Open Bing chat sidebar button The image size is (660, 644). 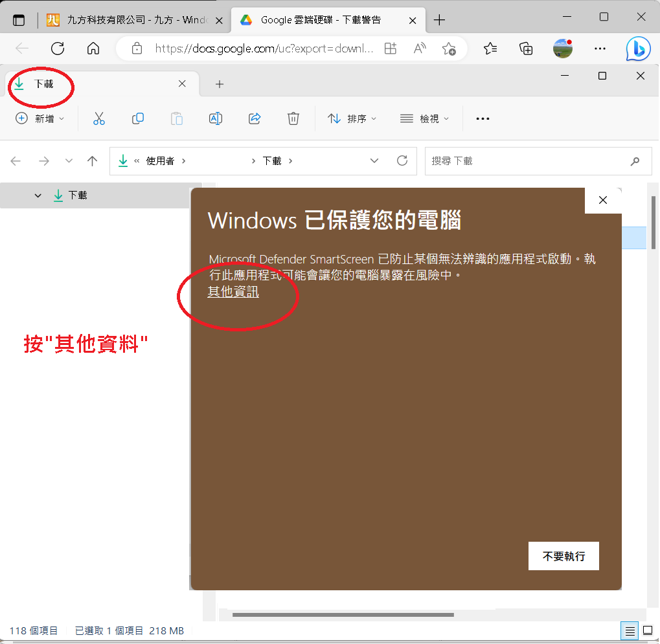tap(638, 49)
